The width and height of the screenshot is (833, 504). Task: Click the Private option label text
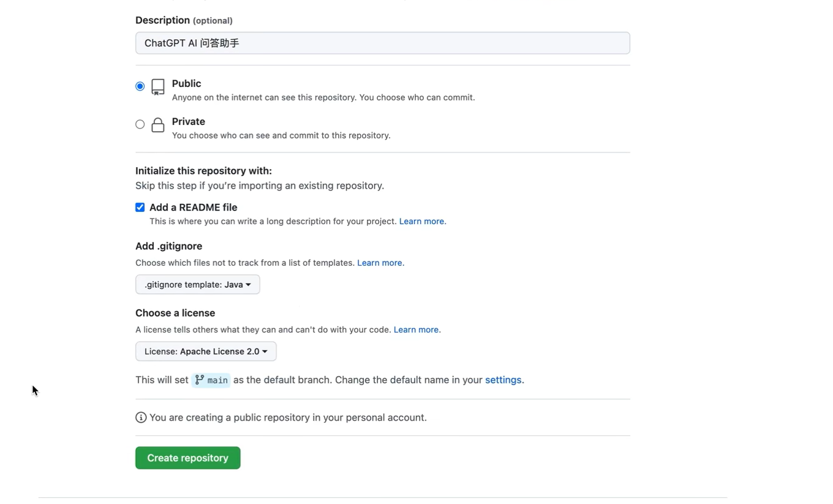pyautogui.click(x=189, y=121)
